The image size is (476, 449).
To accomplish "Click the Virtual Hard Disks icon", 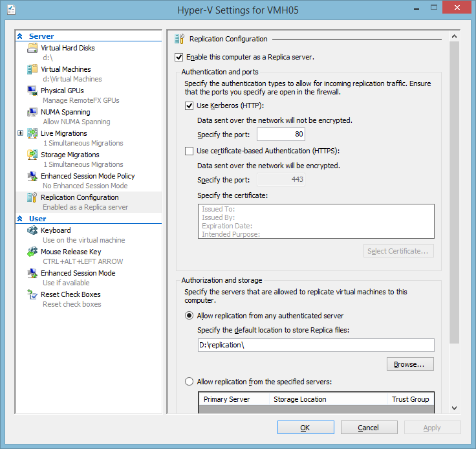I will 32,49.
